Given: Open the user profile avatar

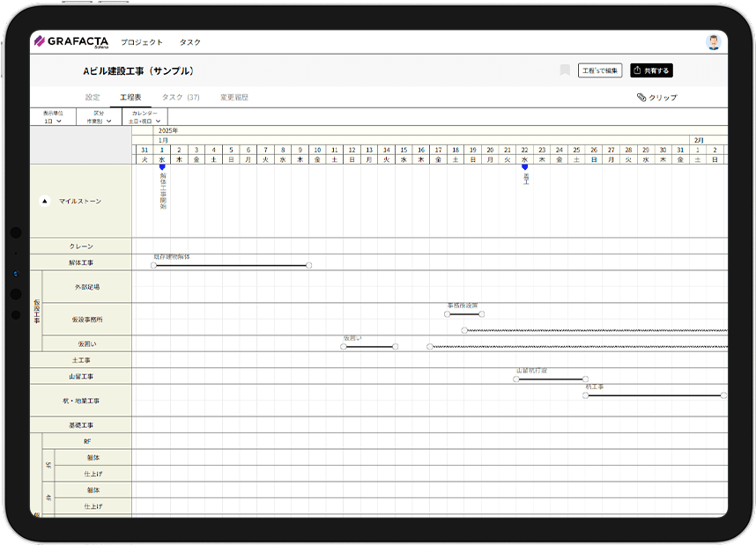Looking at the screenshot, I should tap(713, 42).
